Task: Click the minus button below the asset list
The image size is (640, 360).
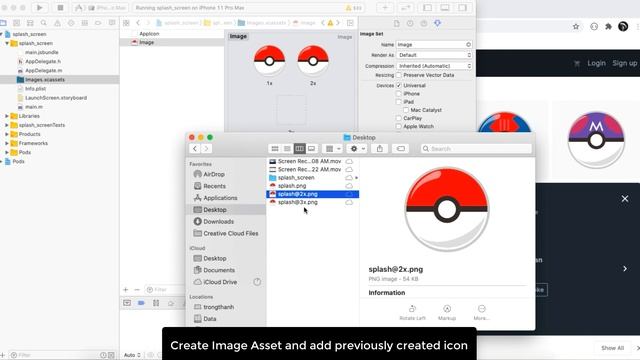Action: [x=137, y=290]
